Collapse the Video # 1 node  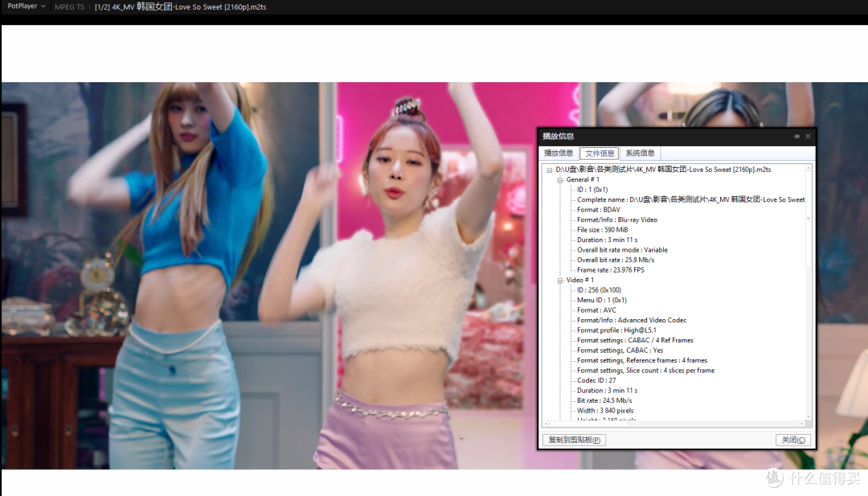tap(560, 281)
